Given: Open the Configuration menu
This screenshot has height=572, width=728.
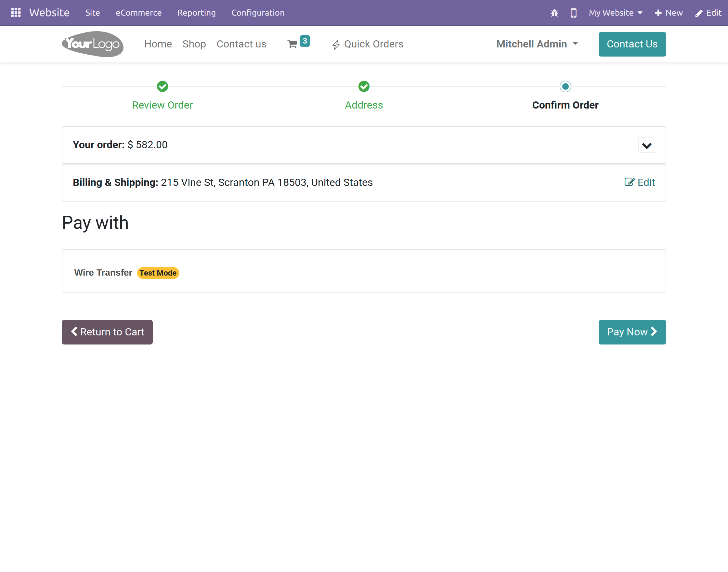Looking at the screenshot, I should coord(257,13).
